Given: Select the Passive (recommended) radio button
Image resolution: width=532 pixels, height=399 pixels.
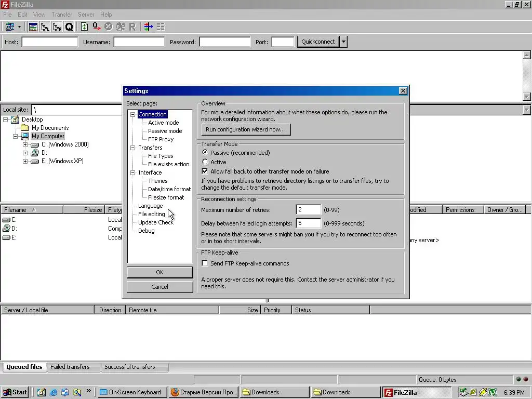Looking at the screenshot, I should (x=205, y=152).
